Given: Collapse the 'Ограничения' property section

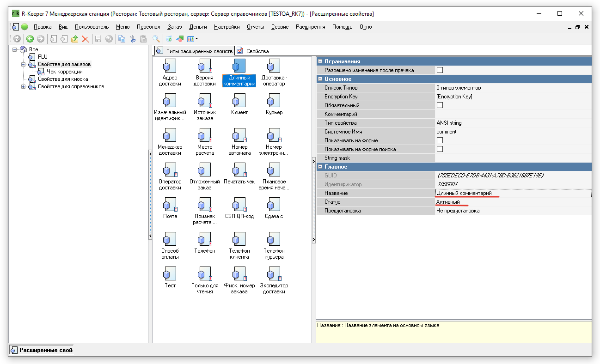Looking at the screenshot, I should tap(320, 61).
